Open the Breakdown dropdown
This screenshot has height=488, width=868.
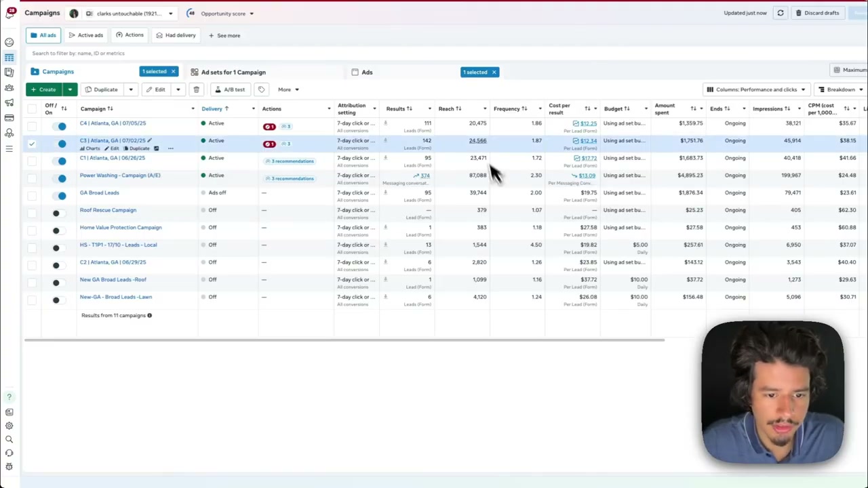click(840, 89)
